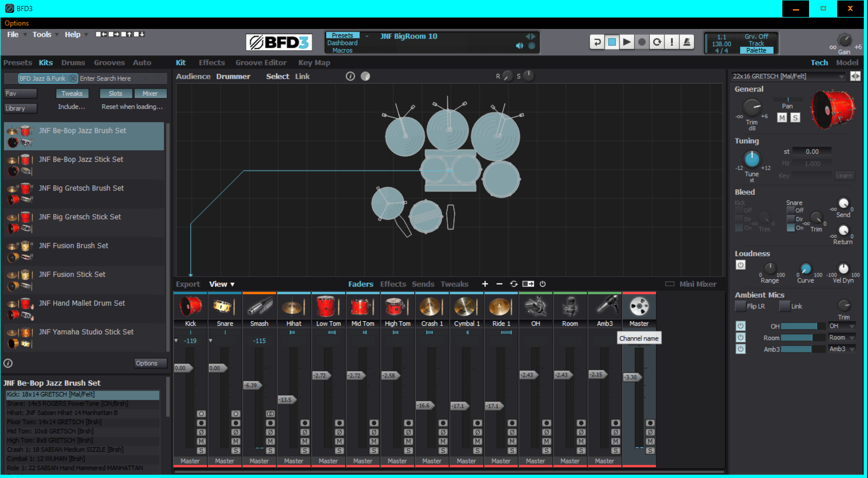Click the Snare channel drum icon
Image resolution: width=868 pixels, height=478 pixels.
point(225,306)
